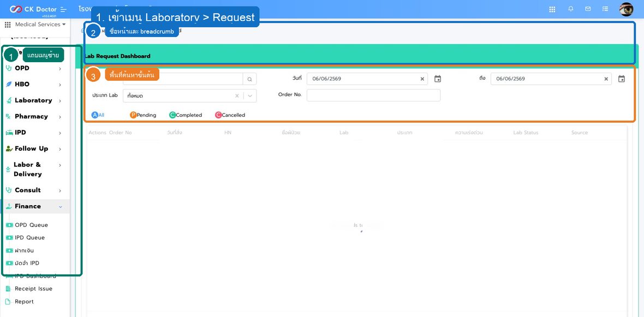The height and width of the screenshot is (317, 644).
Task: Show All lab requests filter
Action: coord(98,115)
